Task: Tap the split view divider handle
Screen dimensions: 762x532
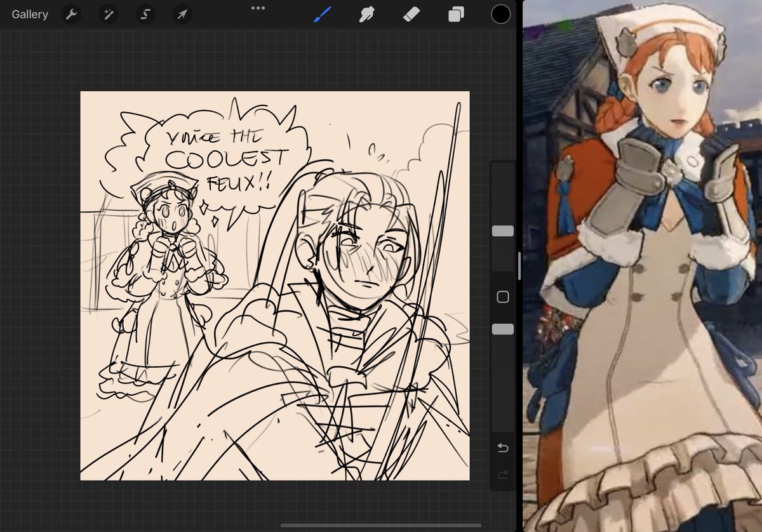Action: coord(519,266)
